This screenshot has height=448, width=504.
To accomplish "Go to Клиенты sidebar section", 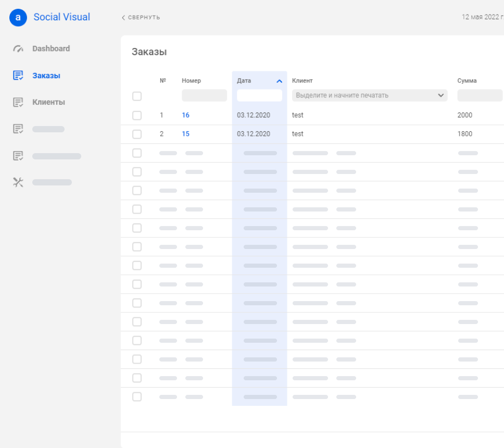I will point(48,102).
